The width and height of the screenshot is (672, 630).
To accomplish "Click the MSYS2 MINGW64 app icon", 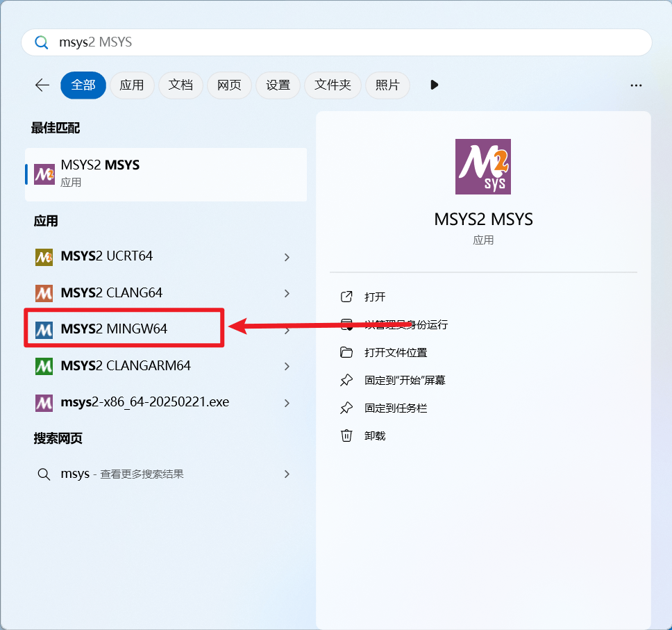I will [x=44, y=329].
